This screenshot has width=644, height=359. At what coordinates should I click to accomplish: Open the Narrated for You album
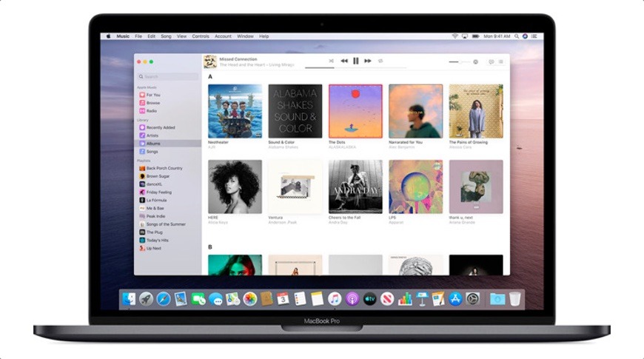point(416,111)
